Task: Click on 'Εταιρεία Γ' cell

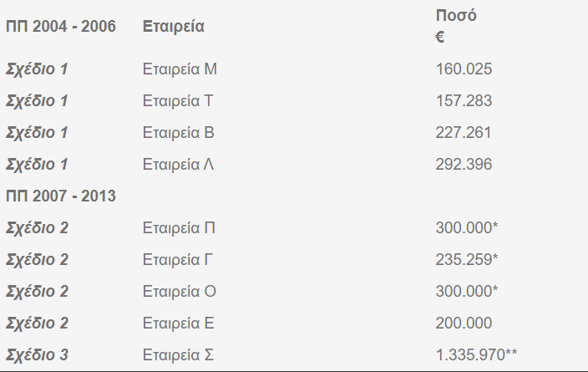Action: click(x=178, y=259)
